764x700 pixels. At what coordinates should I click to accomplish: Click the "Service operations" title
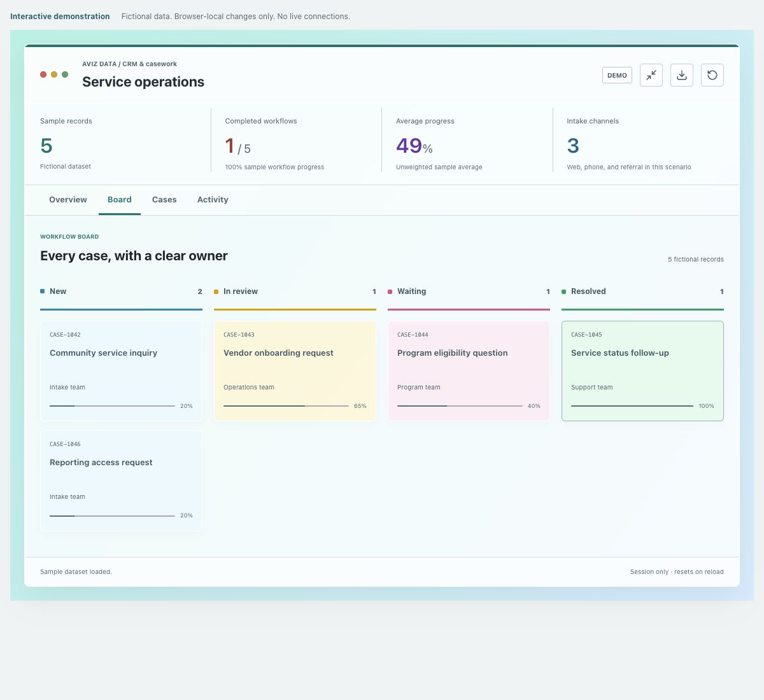pyautogui.click(x=143, y=81)
